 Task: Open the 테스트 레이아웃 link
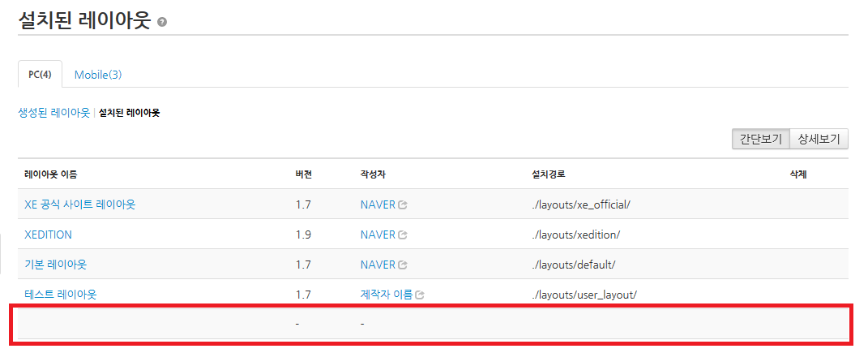tap(61, 295)
